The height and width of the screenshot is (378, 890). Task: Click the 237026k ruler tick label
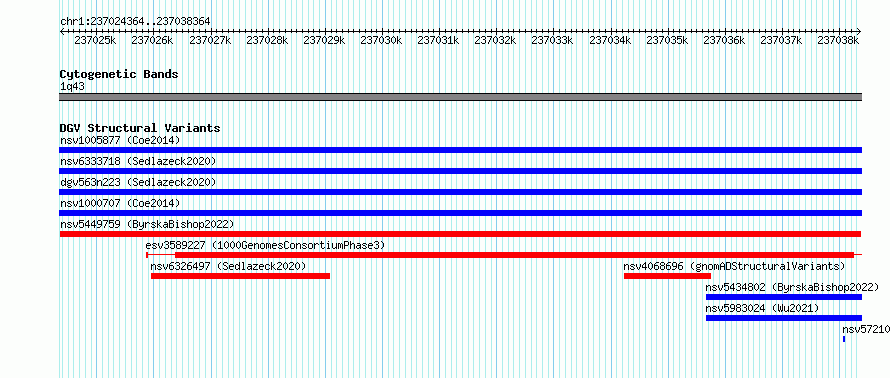[x=153, y=41]
